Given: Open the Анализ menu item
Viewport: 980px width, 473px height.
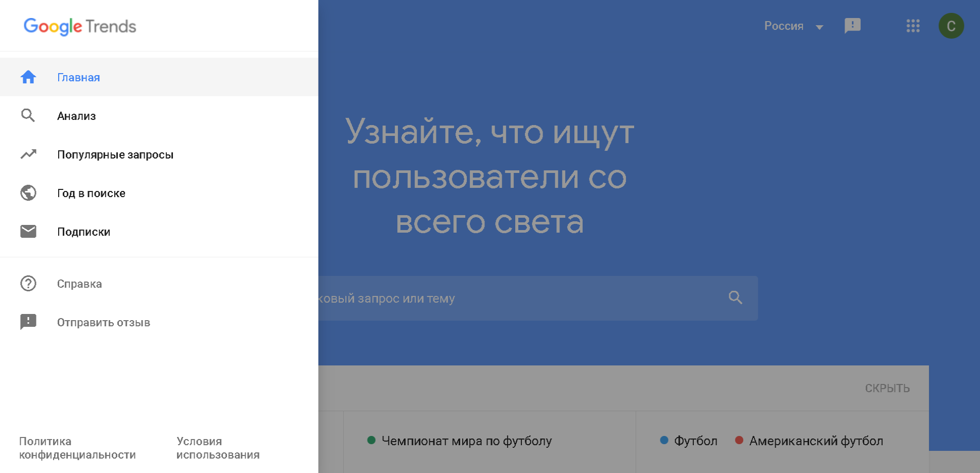Looking at the screenshot, I should point(76,116).
